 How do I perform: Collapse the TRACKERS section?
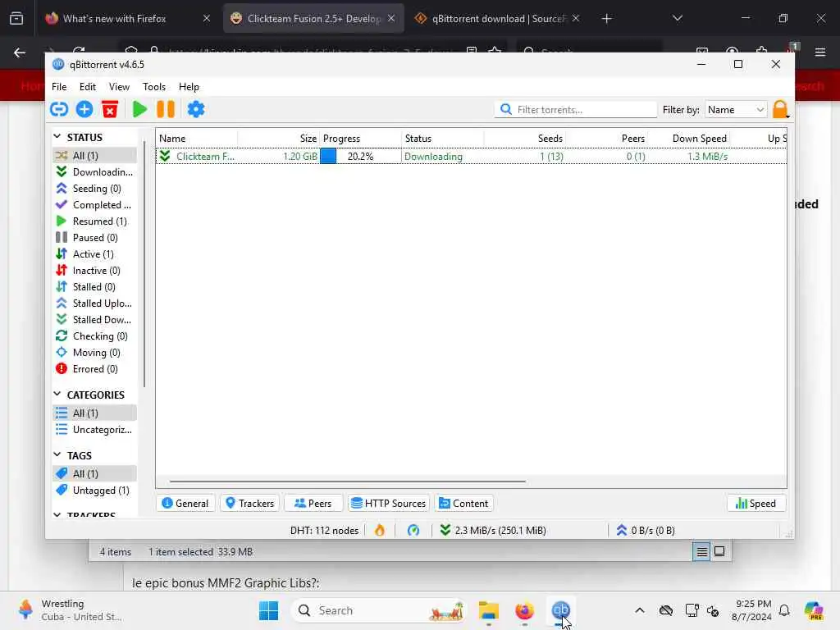pyautogui.click(x=57, y=515)
